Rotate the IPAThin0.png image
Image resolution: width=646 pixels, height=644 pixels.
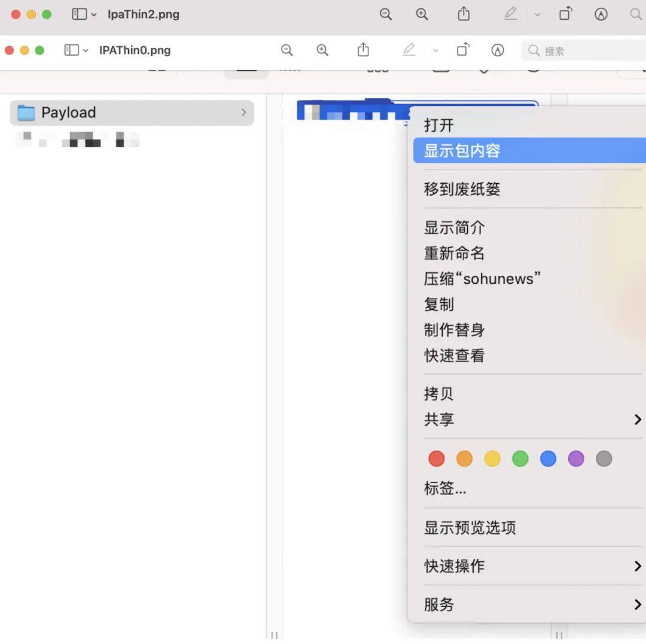(x=463, y=50)
